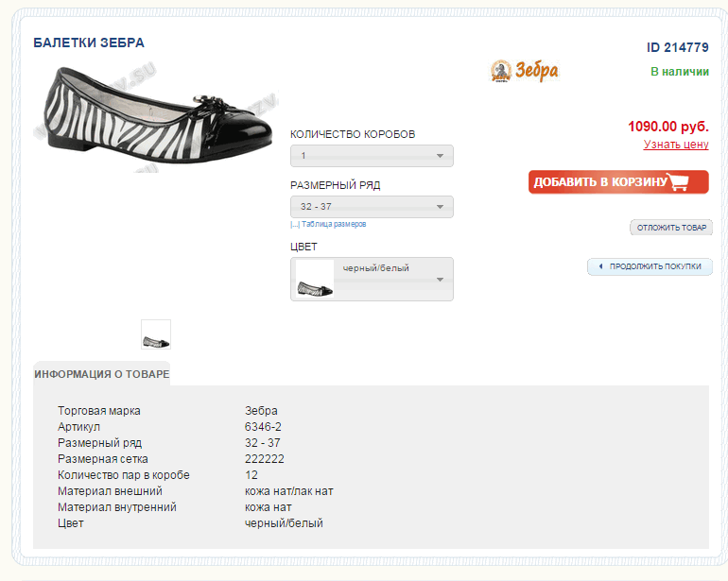Select the Информация о товаре tab
The image size is (728, 581).
click(x=102, y=374)
